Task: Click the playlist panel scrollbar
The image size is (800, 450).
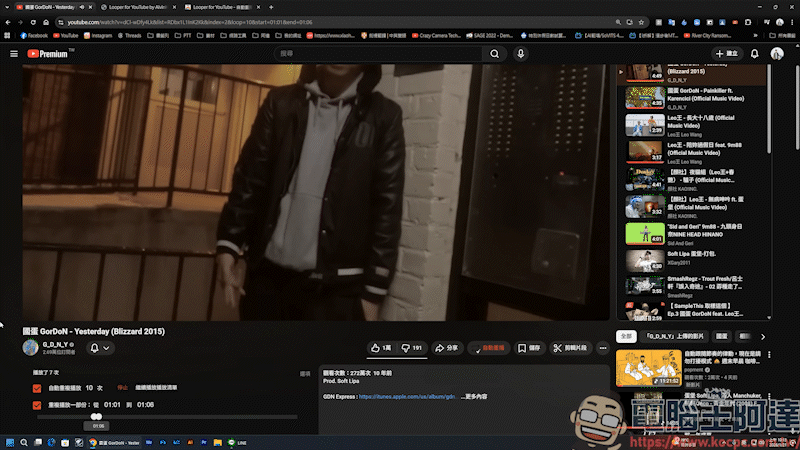Action: point(769,110)
